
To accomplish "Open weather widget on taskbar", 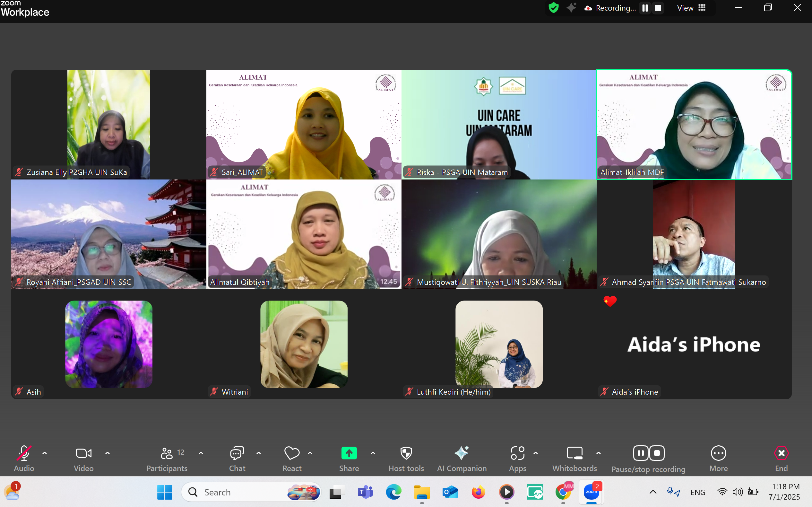I will pos(13,492).
